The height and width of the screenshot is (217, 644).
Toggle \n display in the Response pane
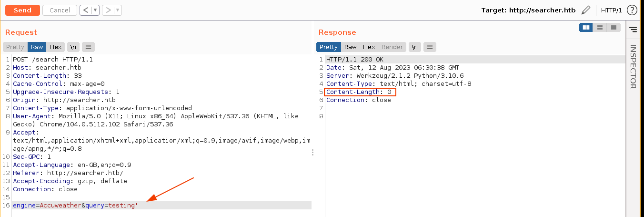(415, 47)
